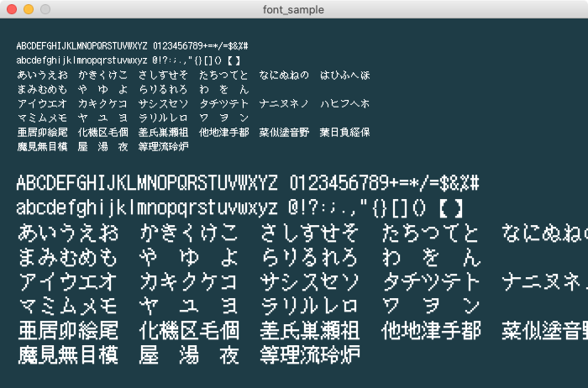Click the window zoom button
The width and height of the screenshot is (588, 388).
click(45, 9)
